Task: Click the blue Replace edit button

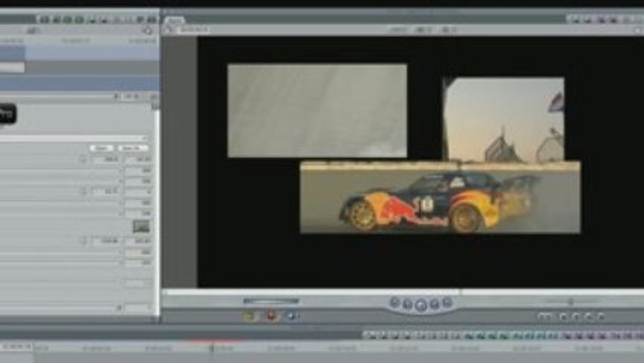Action: pyautogui.click(x=292, y=316)
